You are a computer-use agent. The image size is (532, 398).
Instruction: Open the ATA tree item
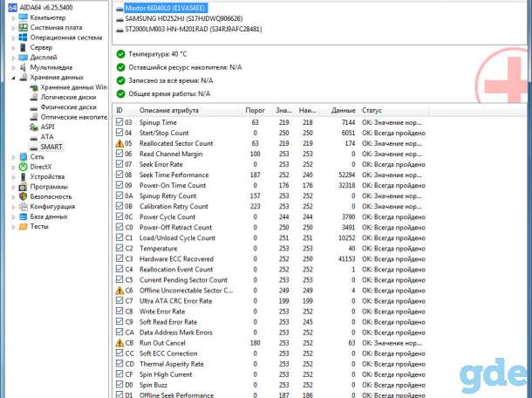(47, 136)
